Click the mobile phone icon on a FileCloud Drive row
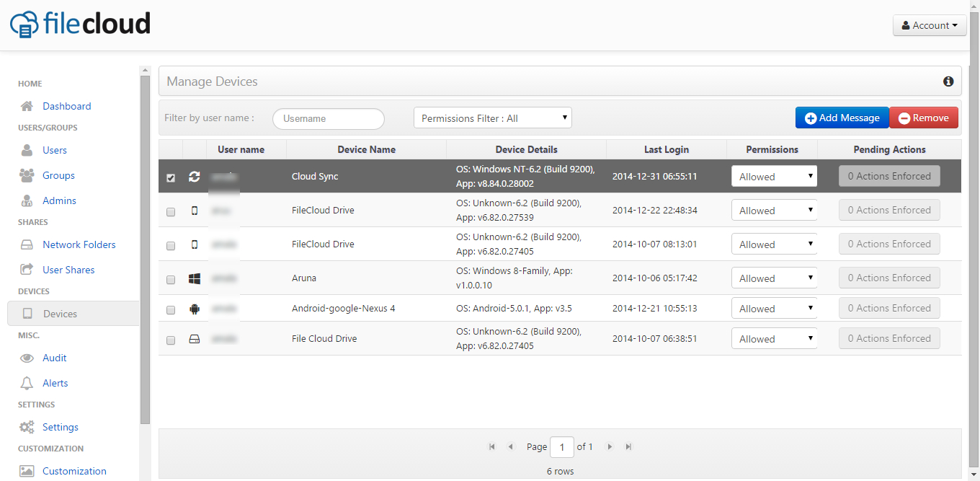This screenshot has width=980, height=481. point(194,211)
